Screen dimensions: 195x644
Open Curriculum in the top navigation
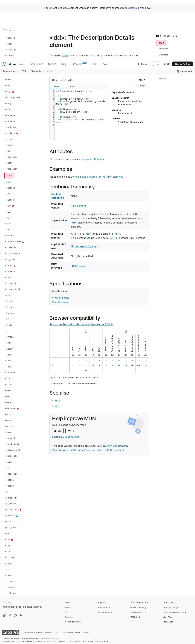77,64
